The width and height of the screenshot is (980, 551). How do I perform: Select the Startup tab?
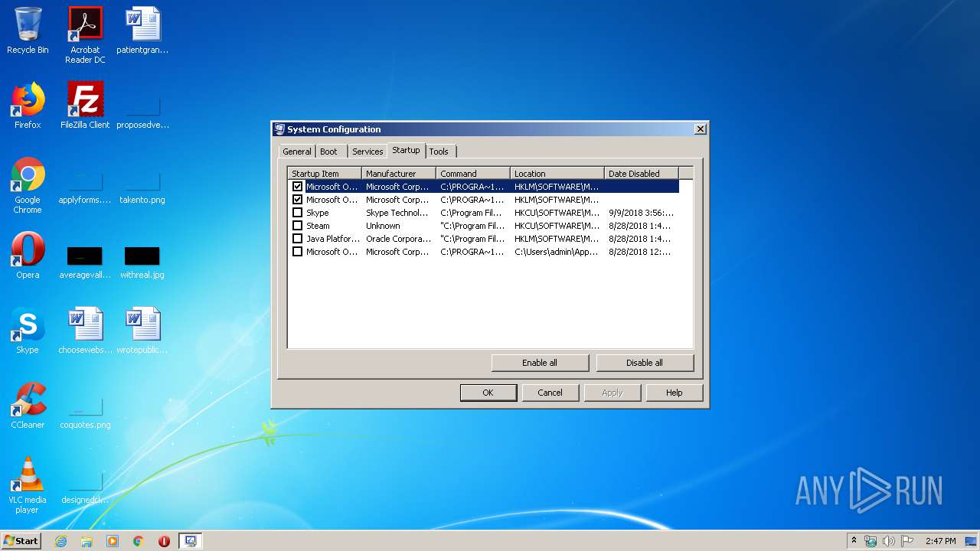tap(406, 150)
